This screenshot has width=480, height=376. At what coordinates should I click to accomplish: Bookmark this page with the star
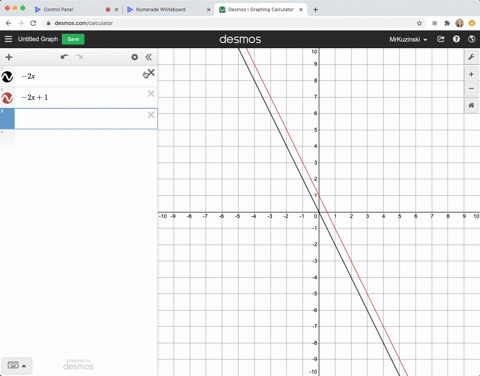point(419,23)
